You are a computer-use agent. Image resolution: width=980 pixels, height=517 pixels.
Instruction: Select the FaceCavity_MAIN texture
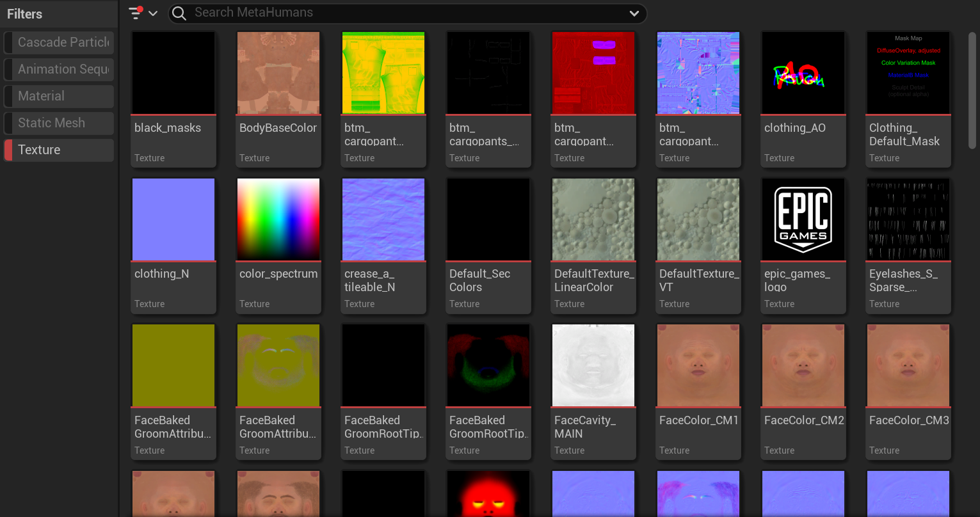pos(593,392)
